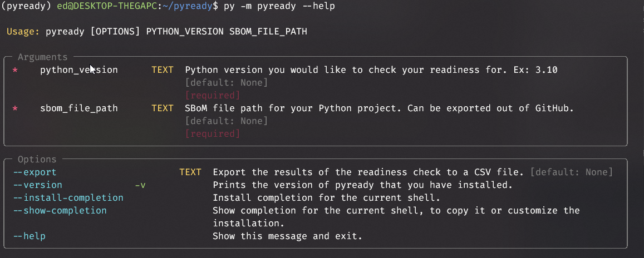Image resolution: width=644 pixels, height=258 pixels.
Task: Click the Options section header
Action: (37, 160)
